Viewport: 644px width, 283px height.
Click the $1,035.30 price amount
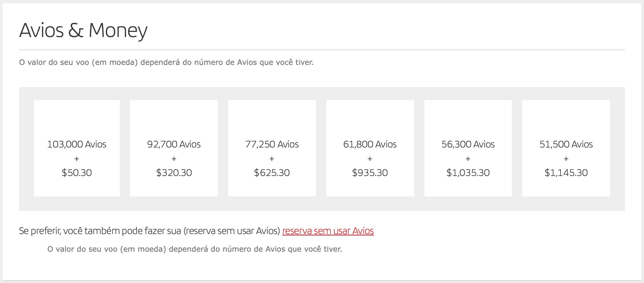pyautogui.click(x=468, y=173)
